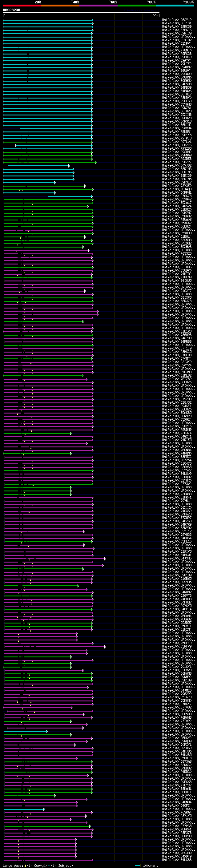The height and width of the screenshot is (868, 197).
Task: Select the label UniRef100_A8J4Q3
Action: [x=177, y=189]
